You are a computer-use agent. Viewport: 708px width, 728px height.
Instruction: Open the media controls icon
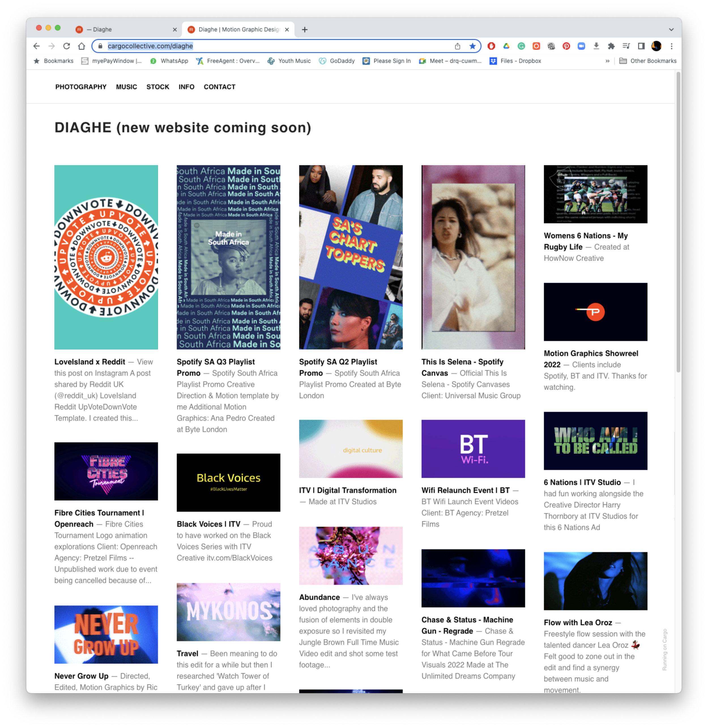click(x=626, y=46)
